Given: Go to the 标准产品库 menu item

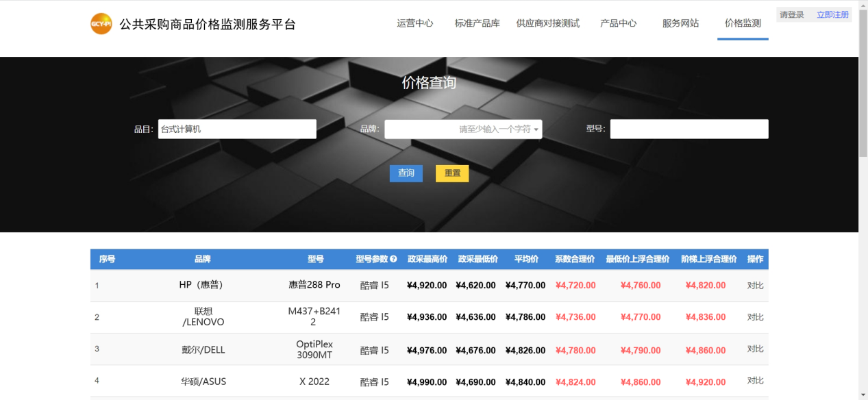Looking at the screenshot, I should (477, 23).
